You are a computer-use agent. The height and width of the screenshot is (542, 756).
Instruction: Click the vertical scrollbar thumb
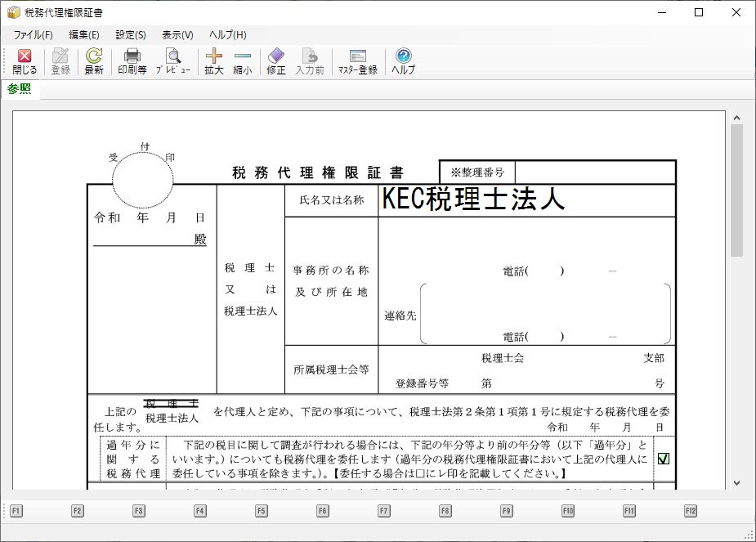736,188
